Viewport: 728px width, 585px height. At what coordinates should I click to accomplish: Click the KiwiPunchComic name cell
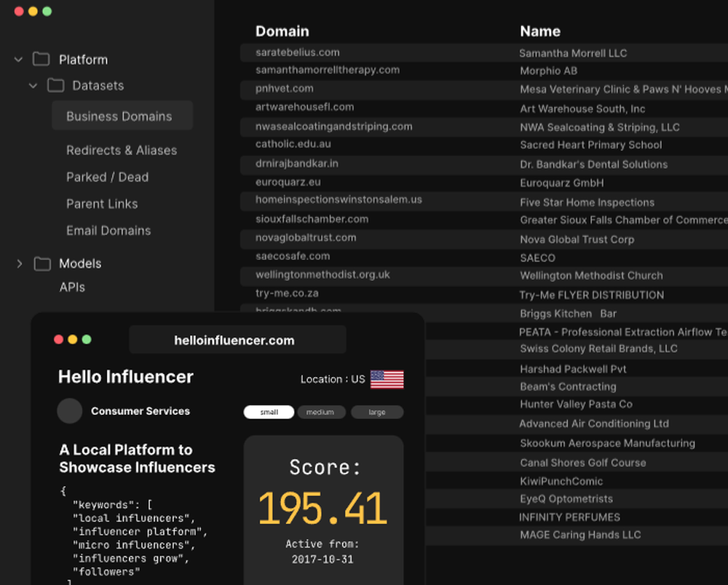(561, 482)
